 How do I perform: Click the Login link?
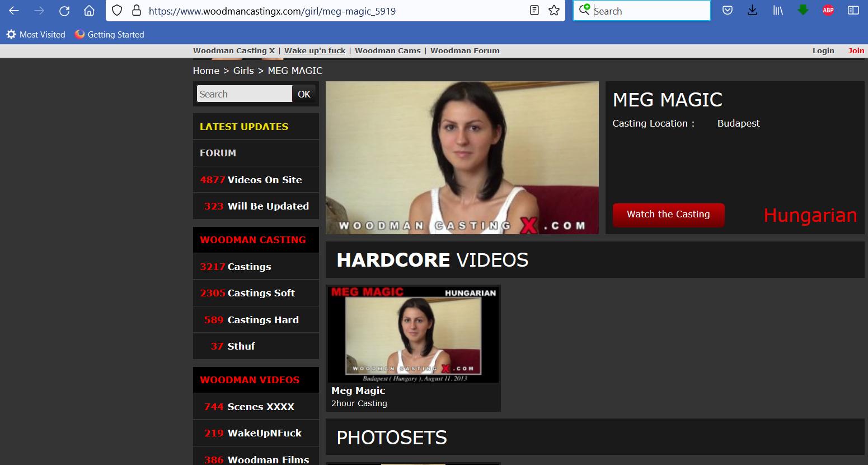(823, 50)
